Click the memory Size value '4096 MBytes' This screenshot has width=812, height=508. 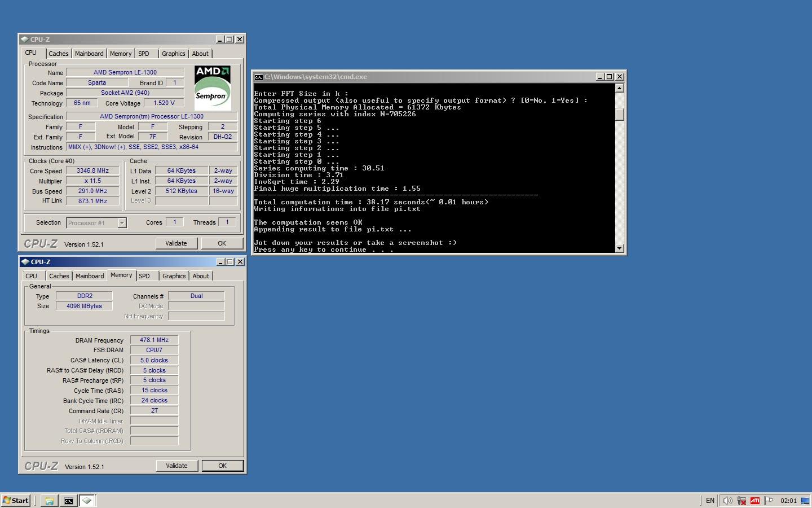click(85, 306)
